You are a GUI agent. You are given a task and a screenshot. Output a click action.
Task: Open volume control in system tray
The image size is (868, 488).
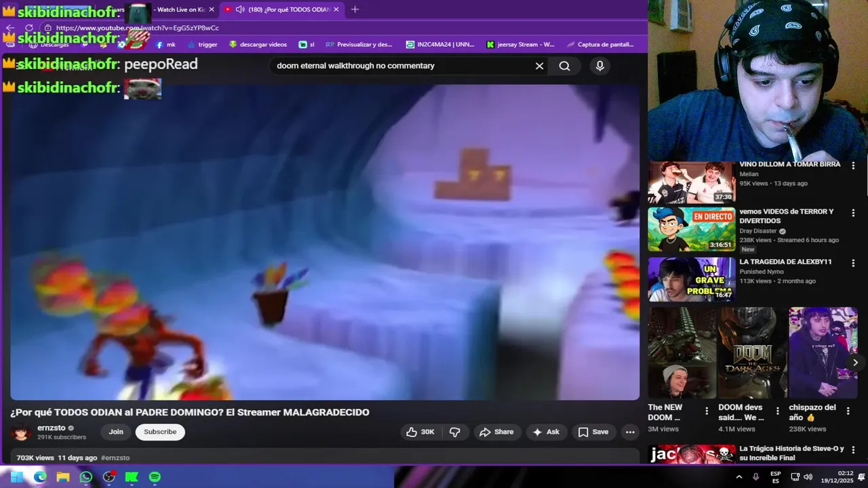click(x=808, y=477)
